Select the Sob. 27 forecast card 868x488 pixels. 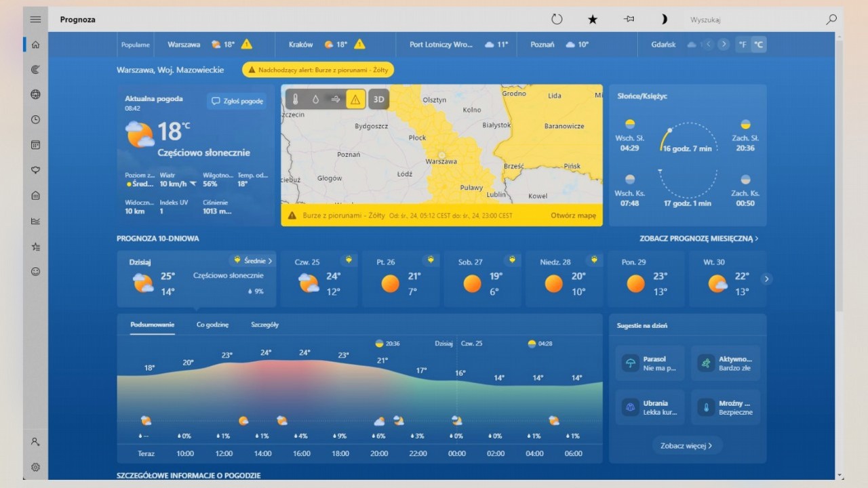pos(482,279)
